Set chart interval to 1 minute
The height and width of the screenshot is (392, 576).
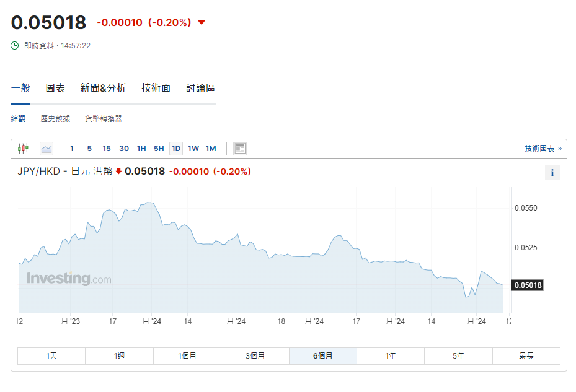[72, 149]
